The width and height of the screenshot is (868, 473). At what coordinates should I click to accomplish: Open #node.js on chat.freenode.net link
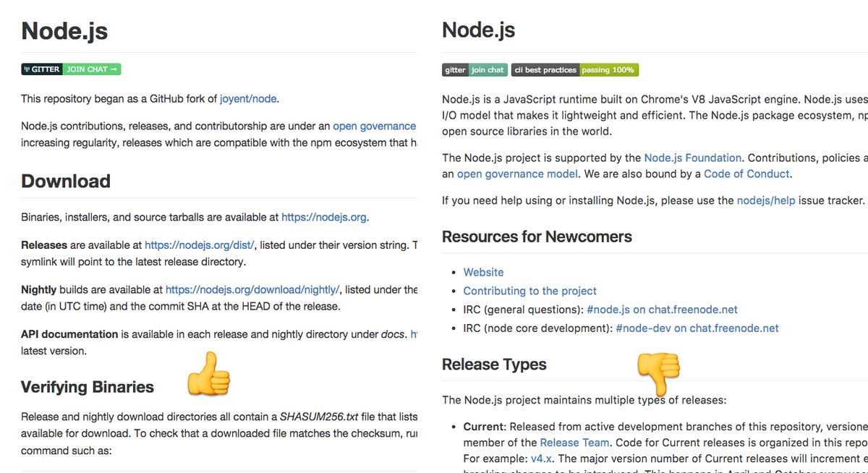pyautogui.click(x=662, y=309)
